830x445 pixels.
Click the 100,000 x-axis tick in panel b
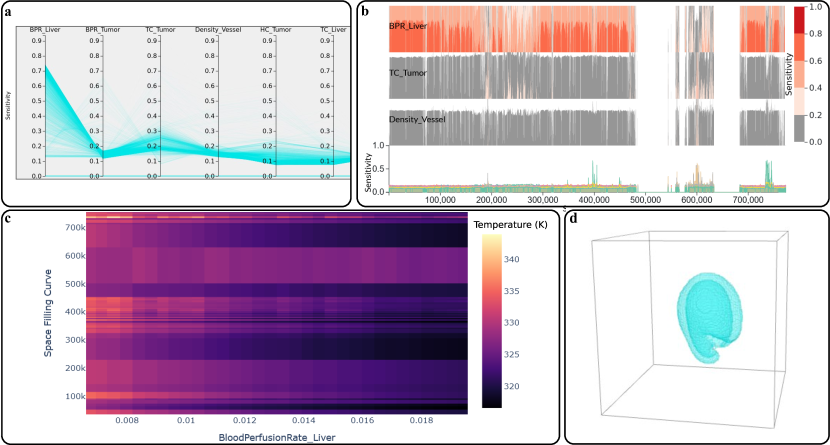pyautogui.click(x=440, y=200)
